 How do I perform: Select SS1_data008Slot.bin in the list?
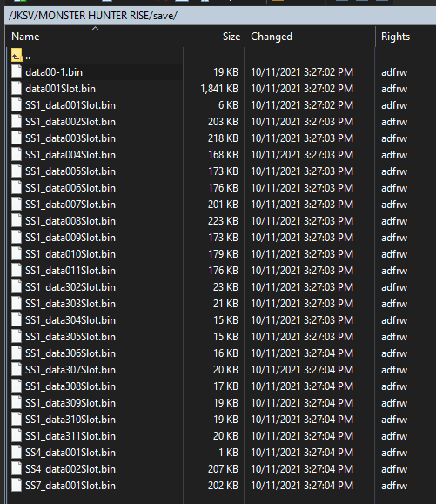pyautogui.click(x=70, y=221)
